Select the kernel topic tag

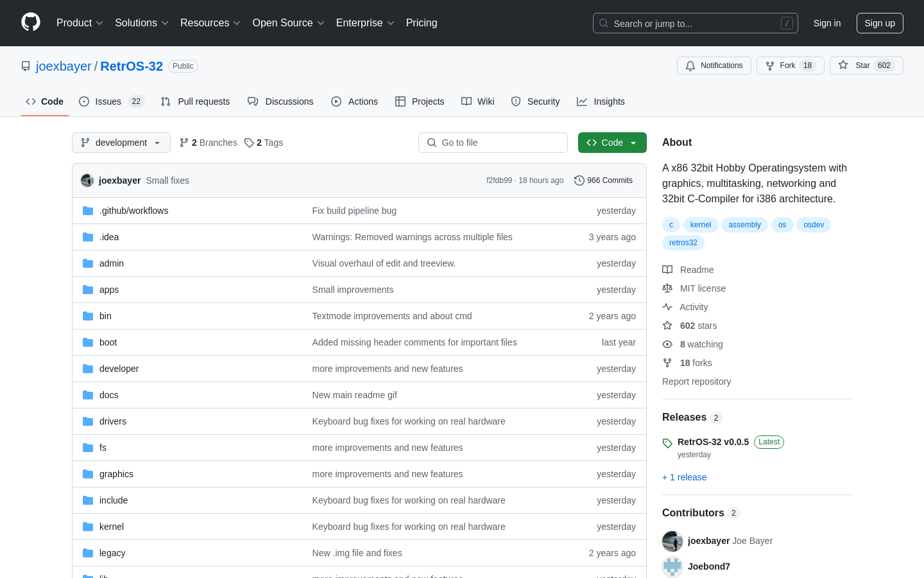(701, 225)
